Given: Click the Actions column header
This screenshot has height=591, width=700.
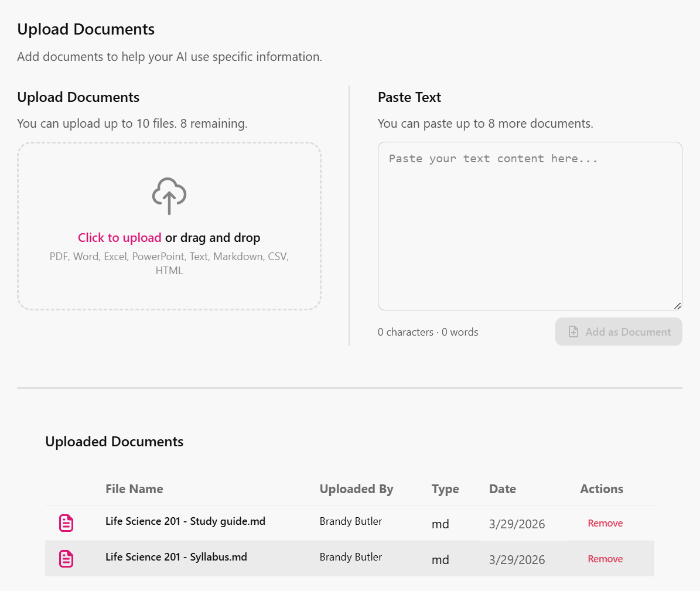Looking at the screenshot, I should pyautogui.click(x=602, y=488).
